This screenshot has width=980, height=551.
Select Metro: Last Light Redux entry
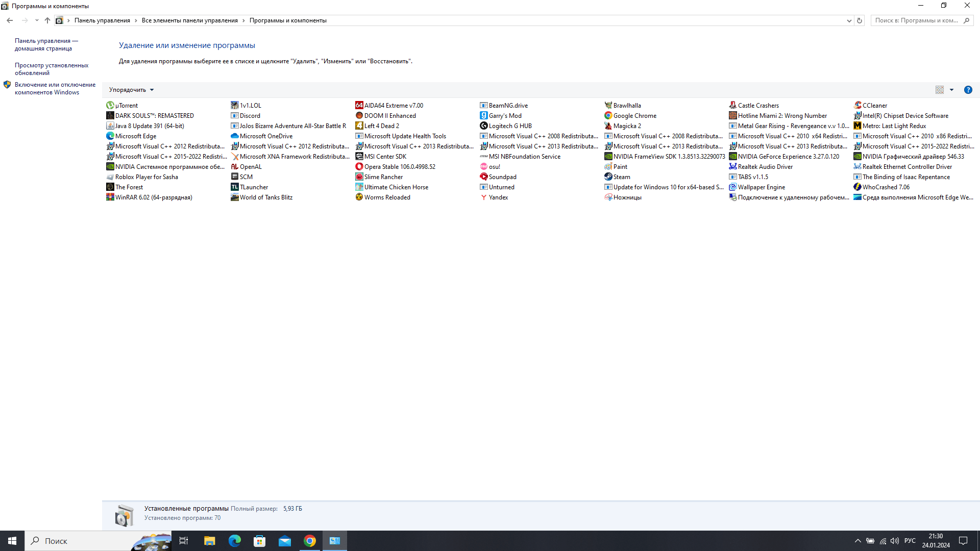[890, 126]
